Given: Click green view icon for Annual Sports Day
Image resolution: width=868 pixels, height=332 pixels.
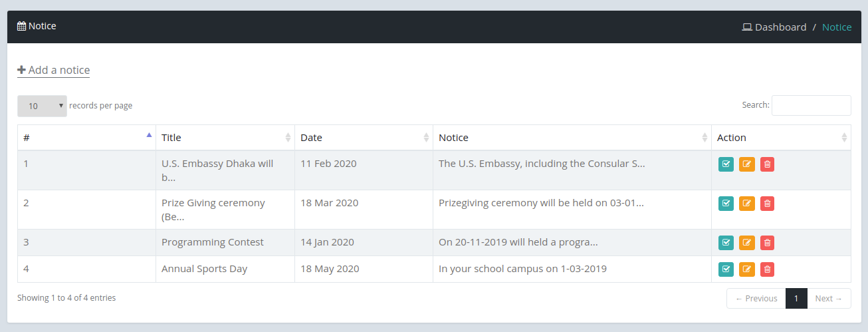Looking at the screenshot, I should [x=726, y=269].
